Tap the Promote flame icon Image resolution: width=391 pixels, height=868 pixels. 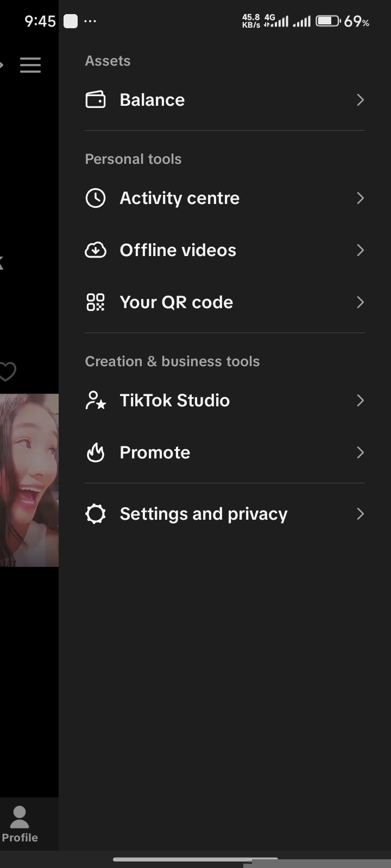coord(96,452)
